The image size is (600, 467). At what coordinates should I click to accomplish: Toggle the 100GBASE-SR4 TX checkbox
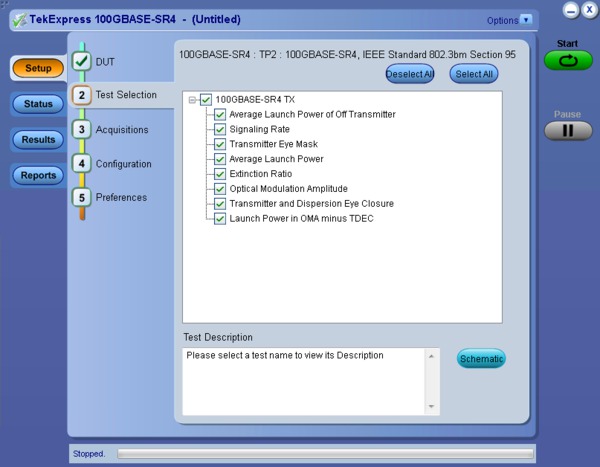click(206, 100)
